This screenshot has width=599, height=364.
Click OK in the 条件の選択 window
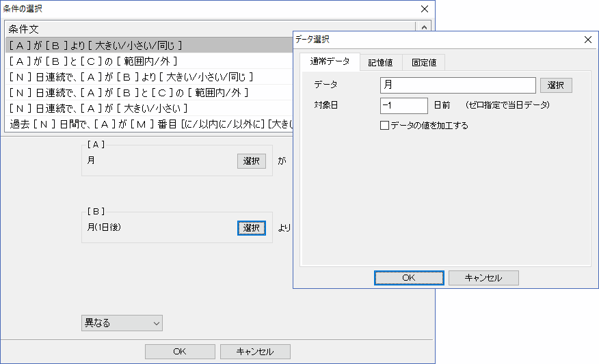pos(180,352)
